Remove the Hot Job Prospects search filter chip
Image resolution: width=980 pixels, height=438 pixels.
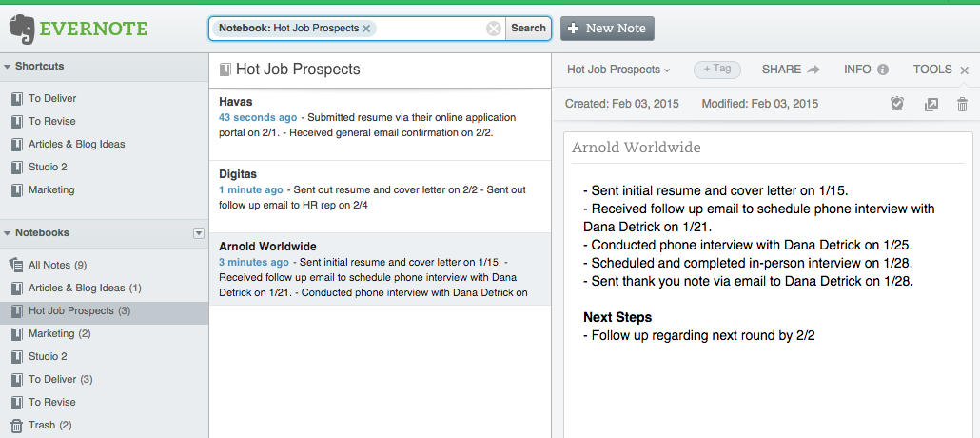pyautogui.click(x=366, y=29)
